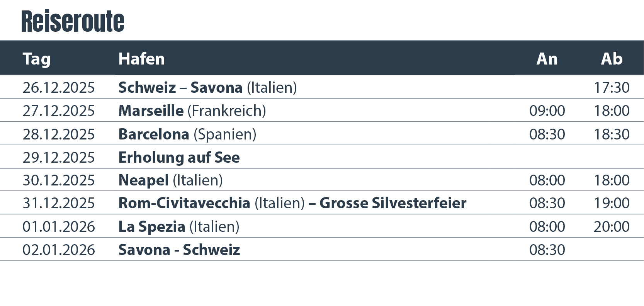This screenshot has height=306, width=644.
Task: Click the Ab column header
Action: [x=612, y=59]
